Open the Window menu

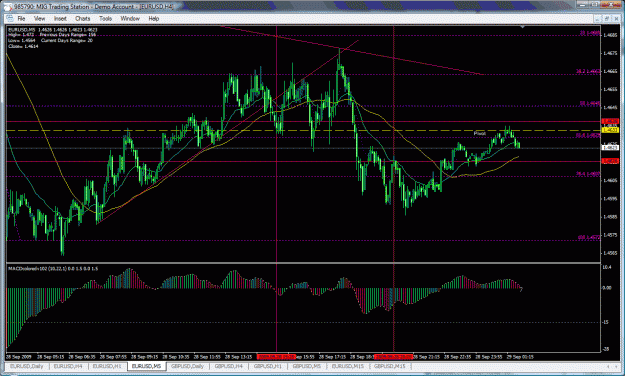tap(130, 18)
